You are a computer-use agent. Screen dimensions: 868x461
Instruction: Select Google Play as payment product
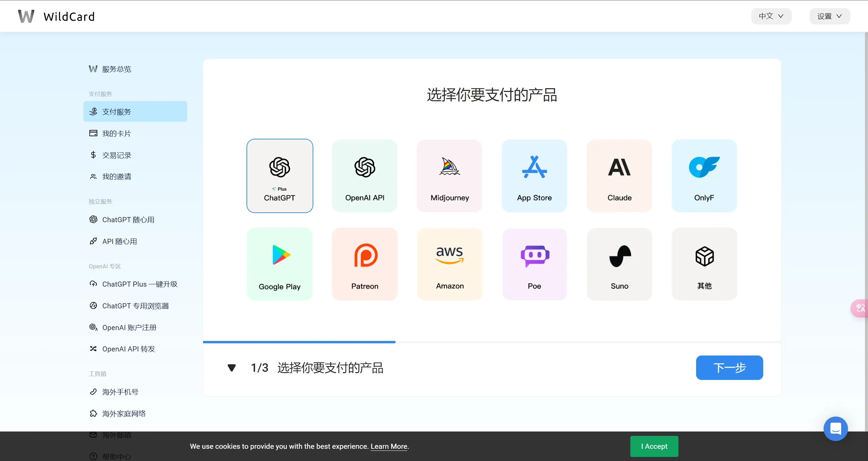(280, 264)
